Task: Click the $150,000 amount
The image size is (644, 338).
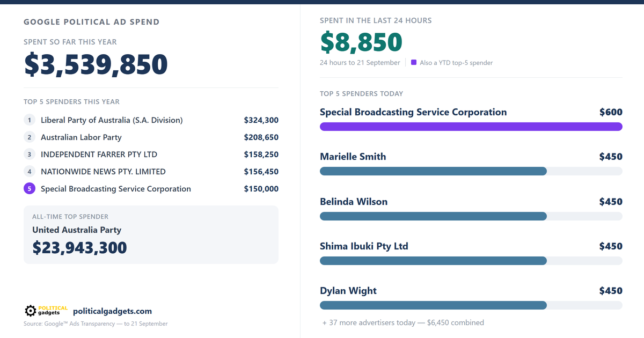Action: [261, 189]
